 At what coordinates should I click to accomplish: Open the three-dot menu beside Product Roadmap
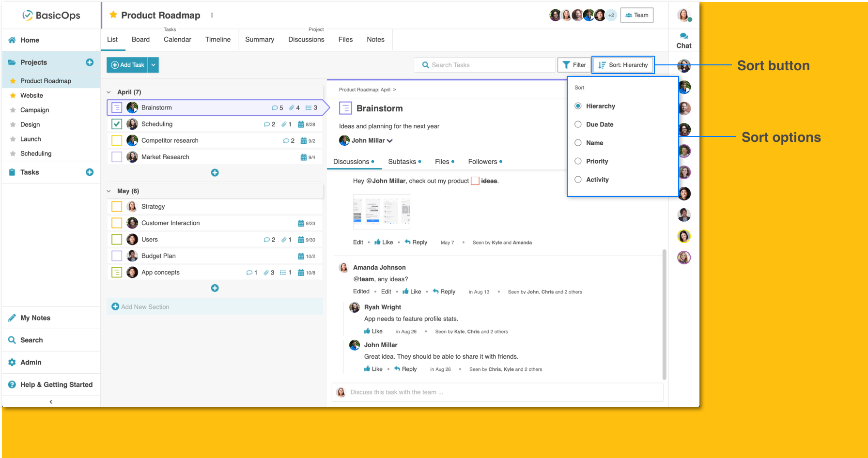[212, 15]
